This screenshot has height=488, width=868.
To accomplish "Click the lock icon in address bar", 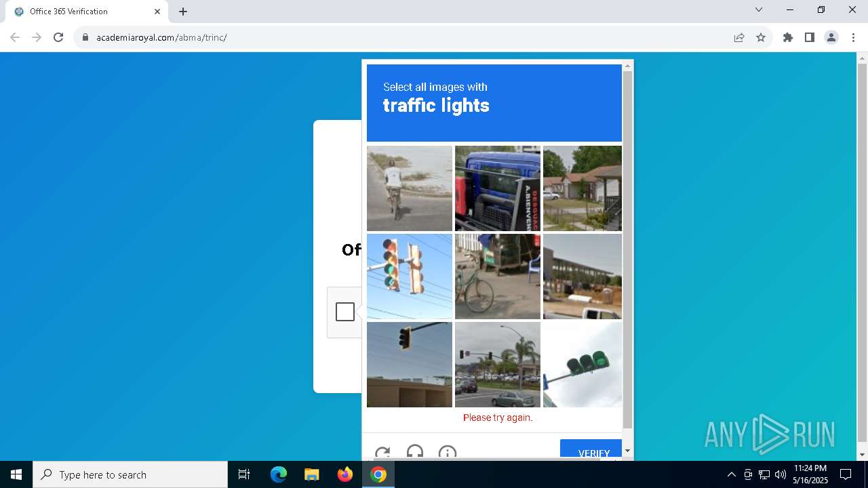I will [85, 37].
